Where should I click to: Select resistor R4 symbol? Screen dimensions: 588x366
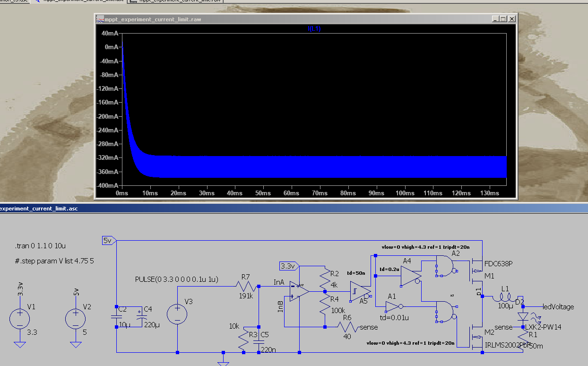(324, 304)
